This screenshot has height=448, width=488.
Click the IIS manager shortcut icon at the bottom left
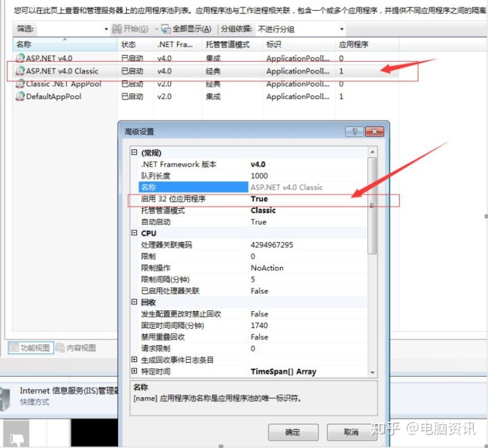pos(5,399)
